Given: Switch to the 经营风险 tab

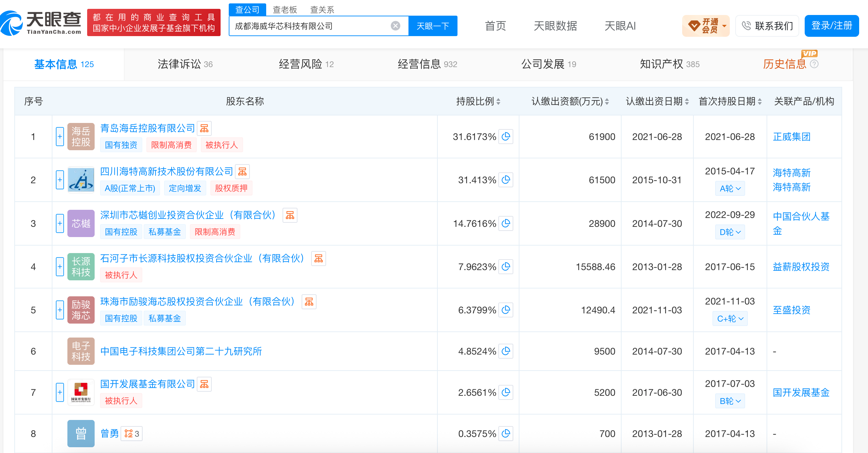Looking at the screenshot, I should coord(306,64).
